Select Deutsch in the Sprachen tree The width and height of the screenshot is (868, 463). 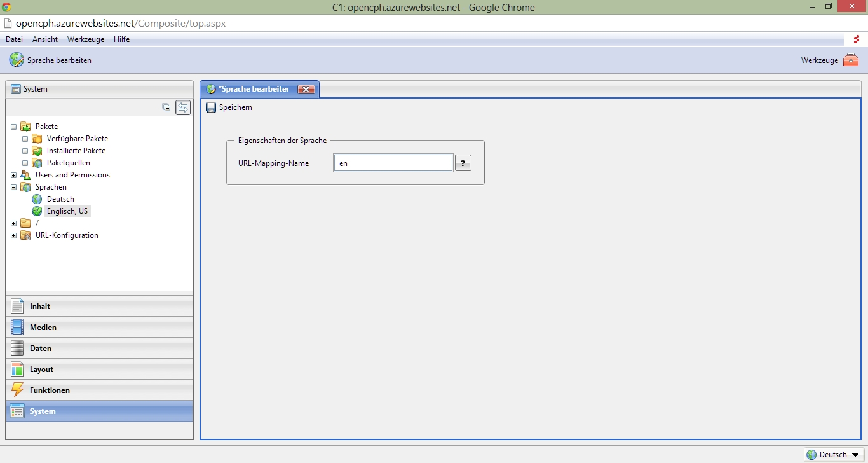click(60, 199)
